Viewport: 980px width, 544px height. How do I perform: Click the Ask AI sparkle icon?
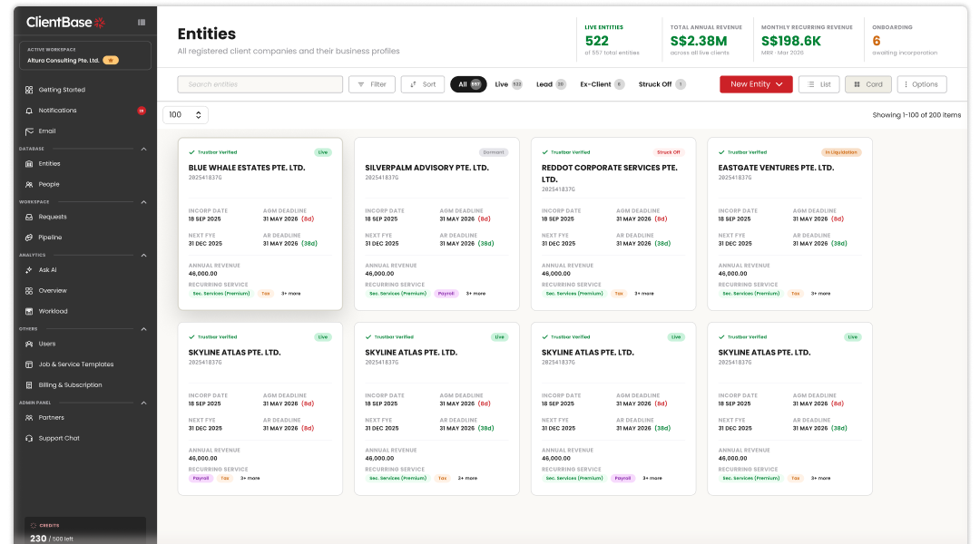click(x=29, y=270)
